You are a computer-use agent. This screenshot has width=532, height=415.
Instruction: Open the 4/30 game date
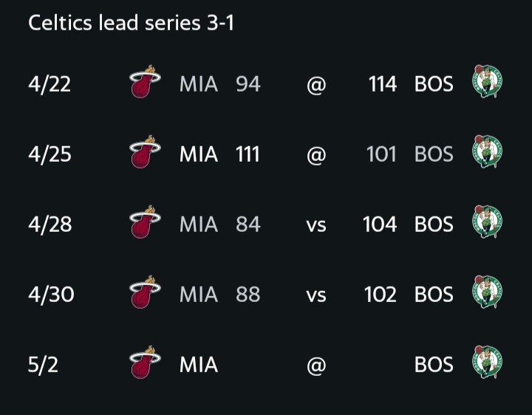point(51,295)
